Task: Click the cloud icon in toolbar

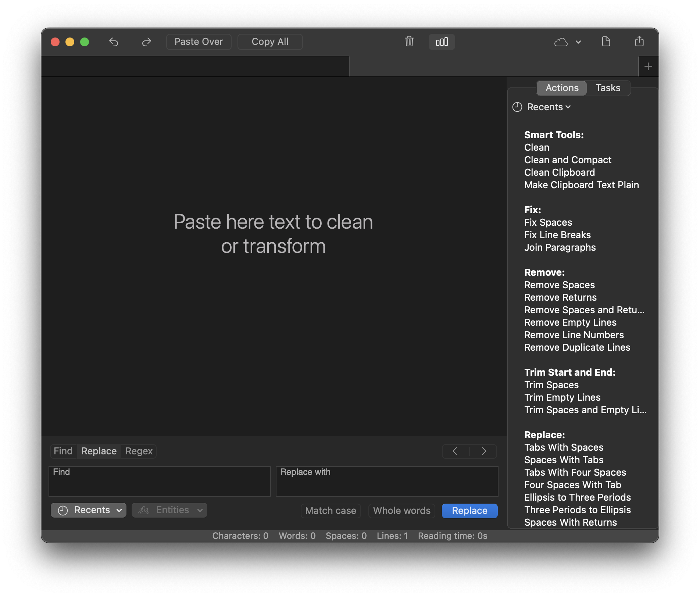Action: click(561, 42)
